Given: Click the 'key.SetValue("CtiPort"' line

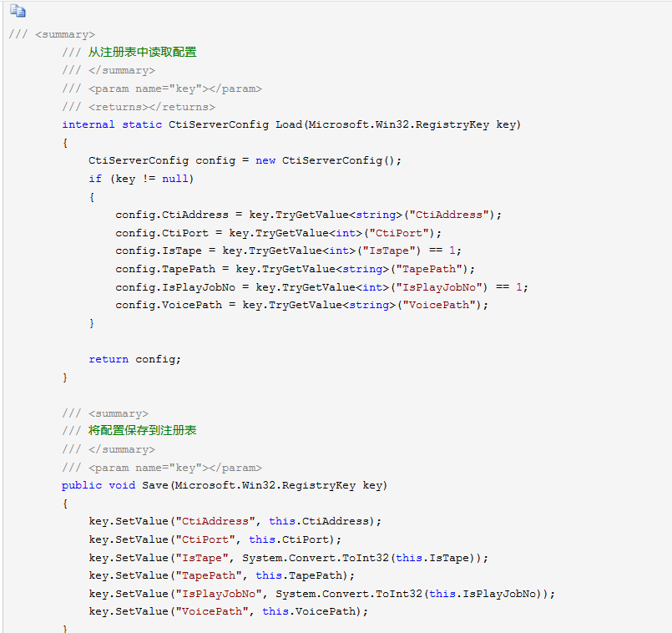Looking at the screenshot, I should click(x=215, y=539).
